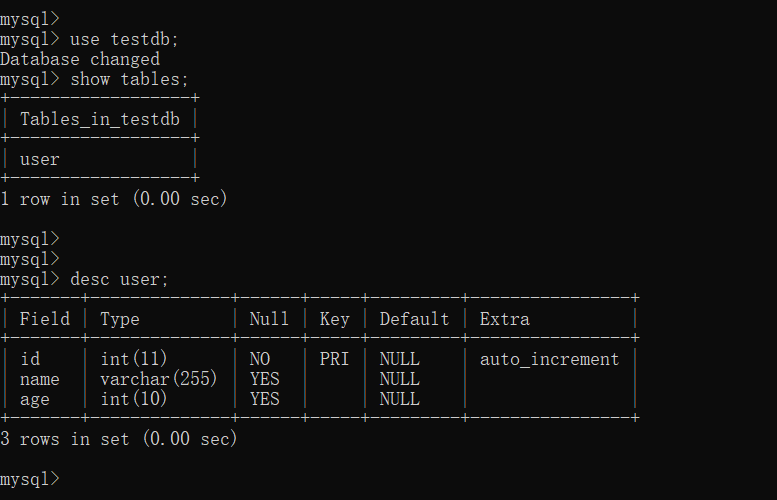Click the 'desc user;' command text
This screenshot has width=777, height=500.
pos(119,279)
